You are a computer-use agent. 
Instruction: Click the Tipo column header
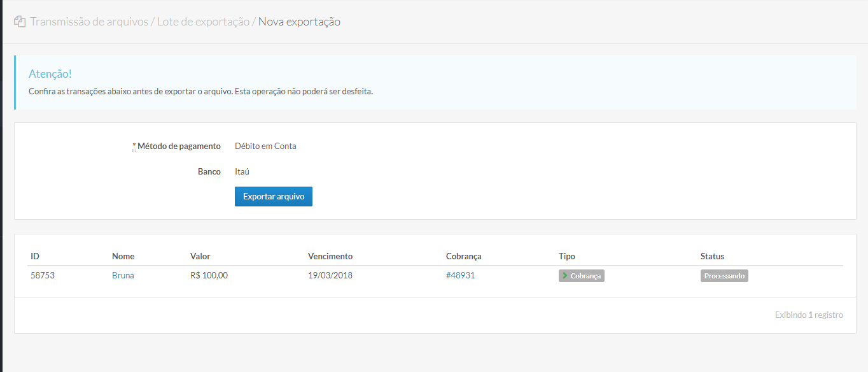(x=566, y=256)
